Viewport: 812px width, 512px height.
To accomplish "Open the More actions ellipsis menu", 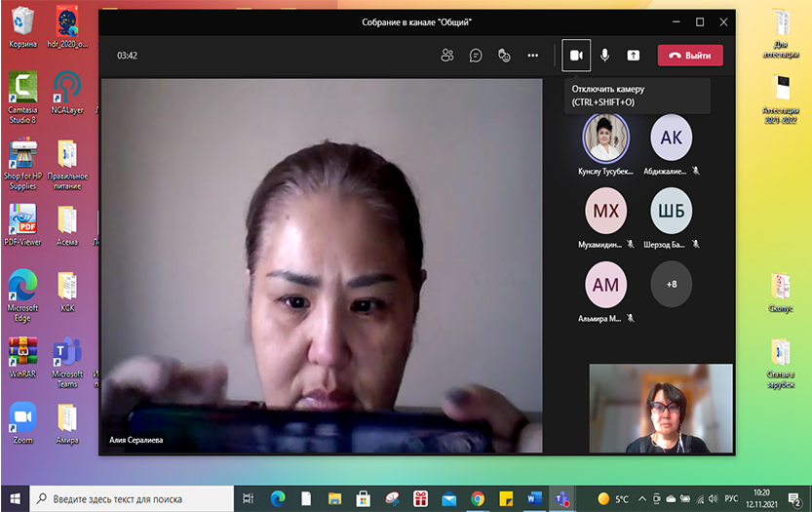I will point(532,56).
